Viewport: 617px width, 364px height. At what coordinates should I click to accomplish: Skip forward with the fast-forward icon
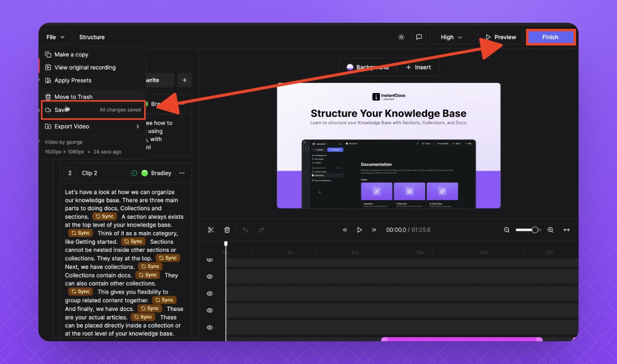click(x=374, y=230)
